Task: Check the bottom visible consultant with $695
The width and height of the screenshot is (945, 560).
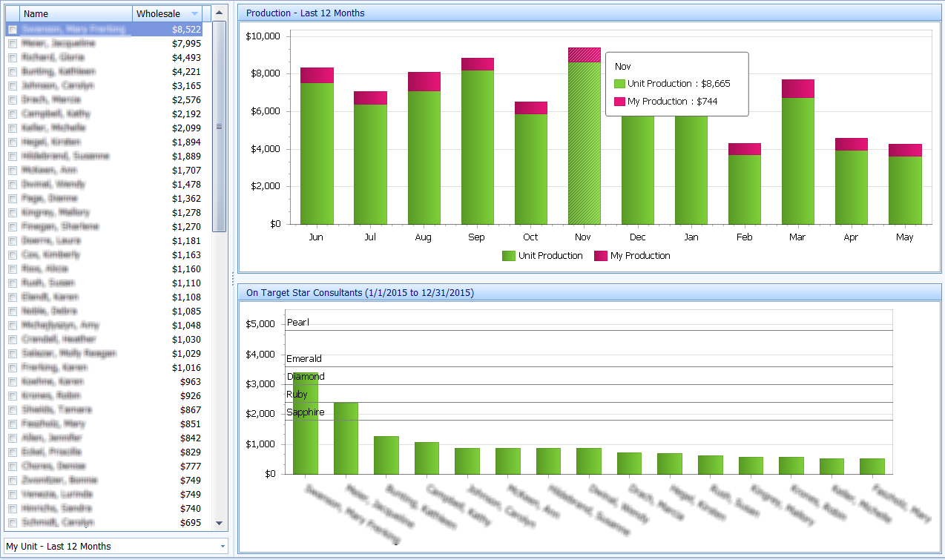Action: point(12,522)
